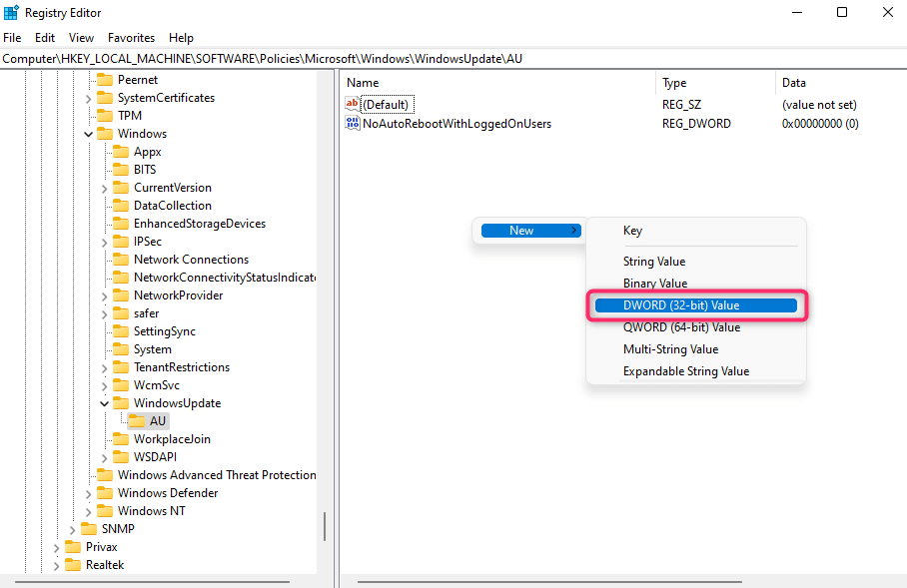This screenshot has height=588, width=907.
Task: Open the Edit menu
Action: 45,38
